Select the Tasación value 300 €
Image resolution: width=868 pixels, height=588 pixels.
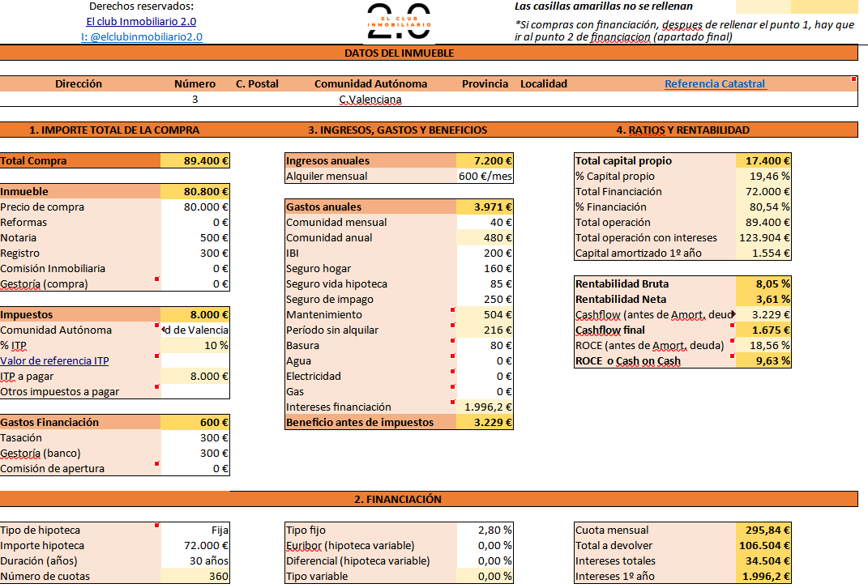(195, 438)
